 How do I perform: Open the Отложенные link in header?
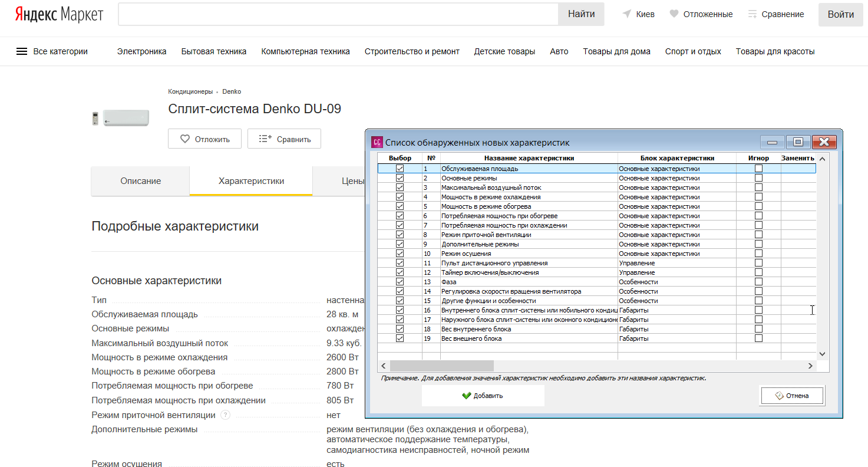[x=708, y=14]
